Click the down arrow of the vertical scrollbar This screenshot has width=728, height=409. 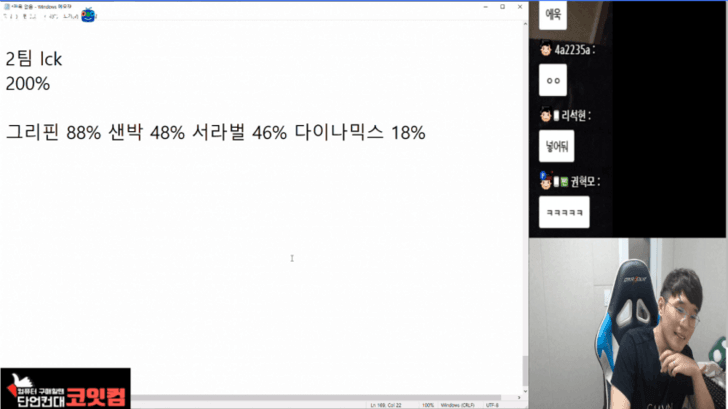[523, 390]
